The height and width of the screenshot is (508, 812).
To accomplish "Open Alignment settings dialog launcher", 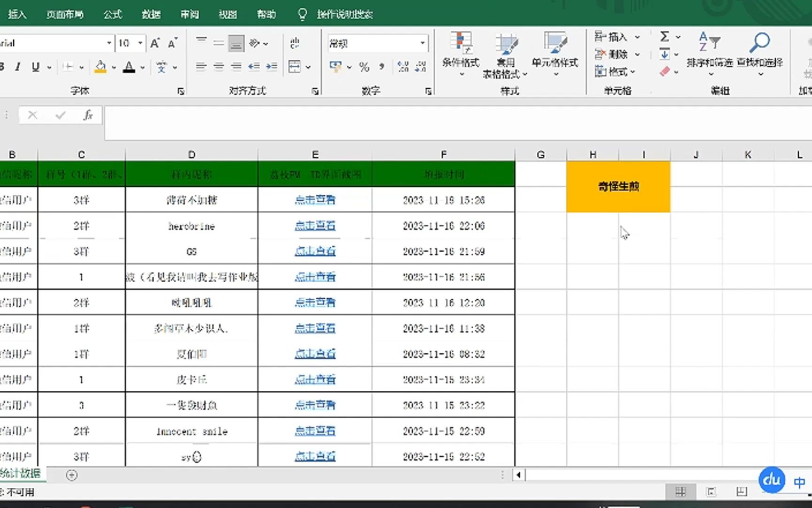I will (x=315, y=91).
